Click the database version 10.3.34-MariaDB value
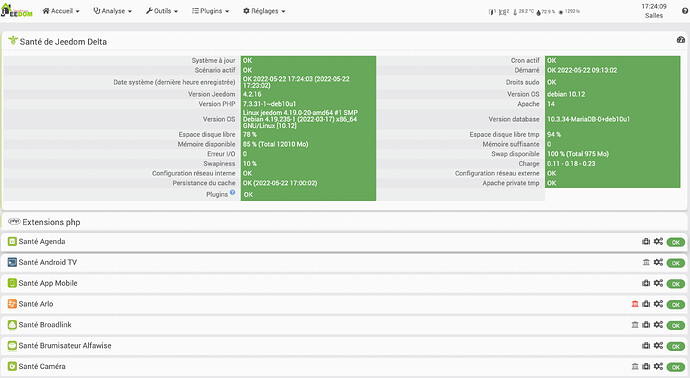The image size is (690, 378). pyautogui.click(x=588, y=119)
